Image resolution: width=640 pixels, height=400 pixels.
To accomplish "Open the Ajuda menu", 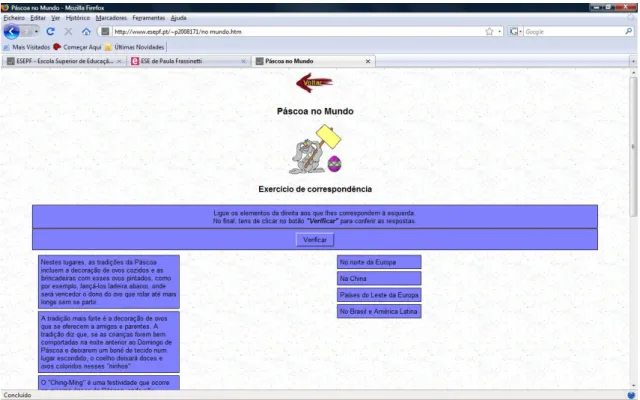I will tap(178, 18).
